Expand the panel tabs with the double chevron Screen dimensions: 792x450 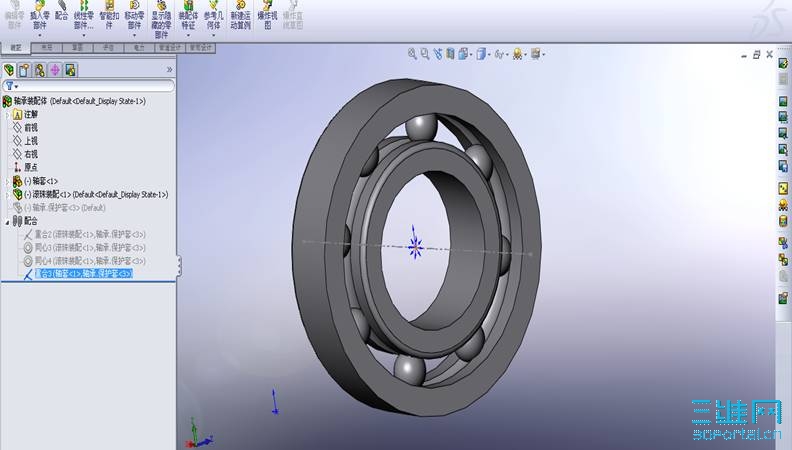pyautogui.click(x=169, y=70)
